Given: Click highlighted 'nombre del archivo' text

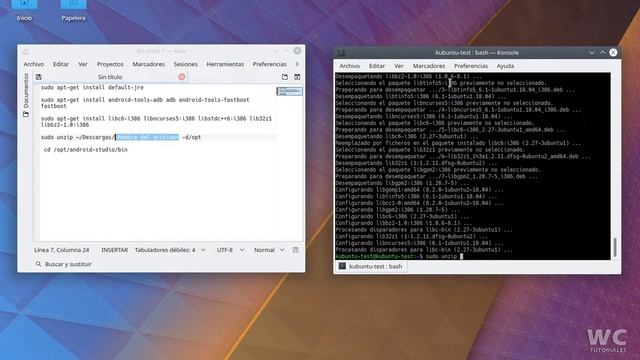Looking at the screenshot, I should point(147,137).
